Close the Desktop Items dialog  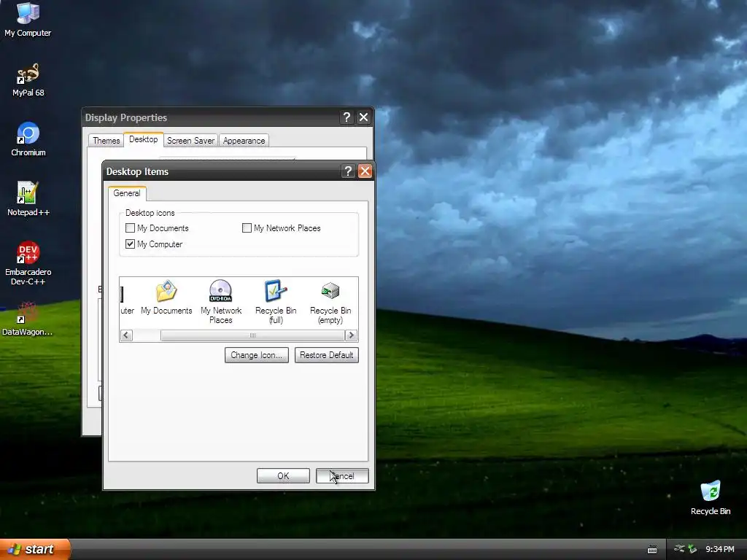(365, 171)
